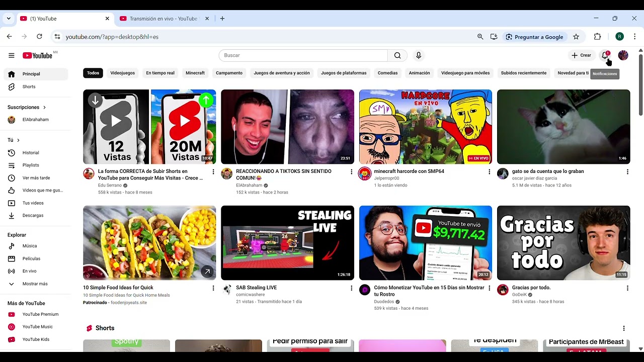This screenshot has height=362, width=644.
Task: Select Subidos recientemente chip
Action: pyautogui.click(x=523, y=73)
